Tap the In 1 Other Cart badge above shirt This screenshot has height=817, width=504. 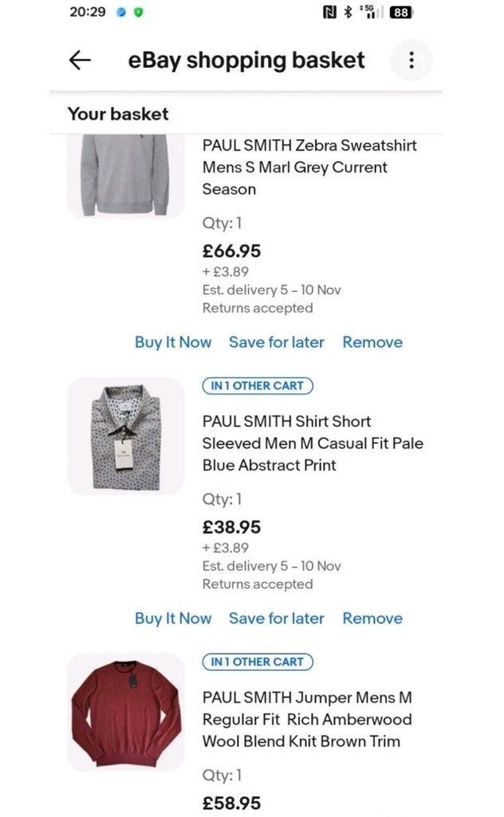click(x=258, y=386)
